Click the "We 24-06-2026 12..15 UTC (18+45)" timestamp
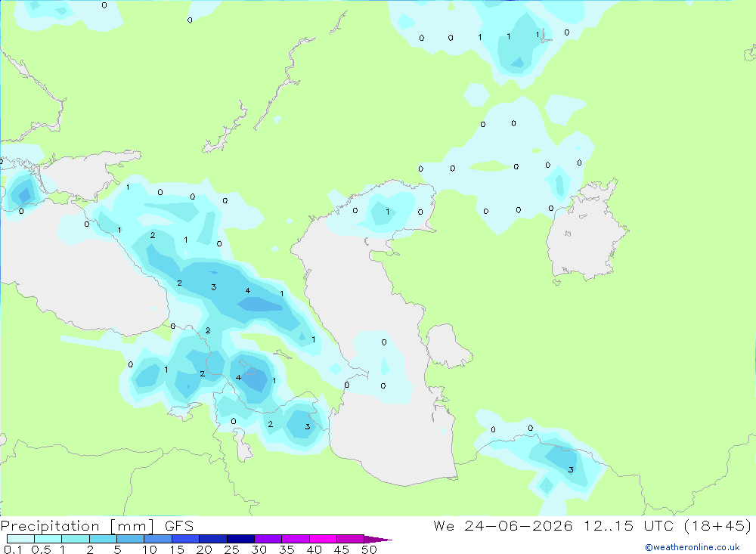The width and height of the screenshot is (756, 554). tap(593, 526)
